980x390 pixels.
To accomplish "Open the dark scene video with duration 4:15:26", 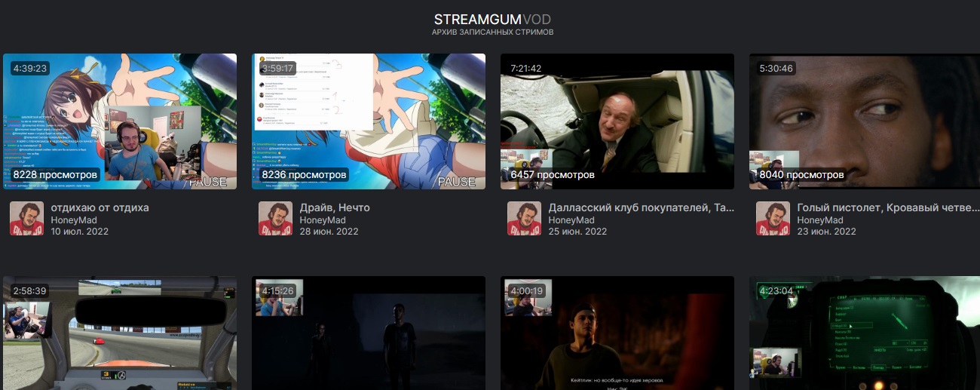I will click(369, 333).
